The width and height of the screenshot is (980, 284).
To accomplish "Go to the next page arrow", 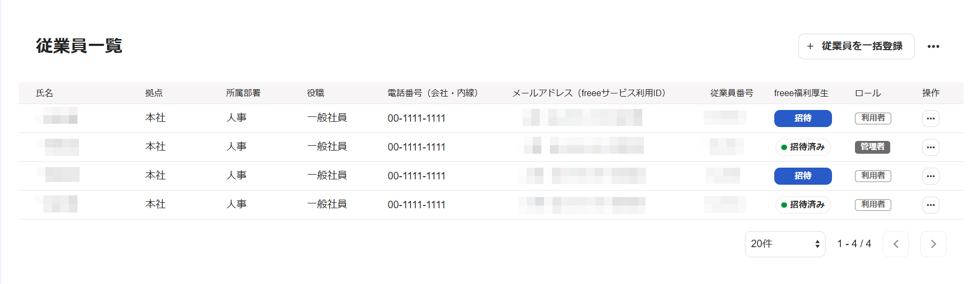I will pyautogui.click(x=933, y=244).
